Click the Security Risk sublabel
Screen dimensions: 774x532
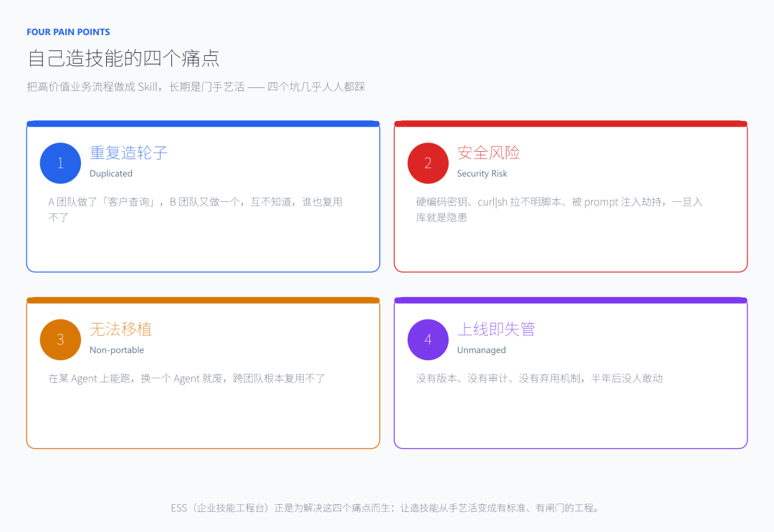pyautogui.click(x=482, y=173)
